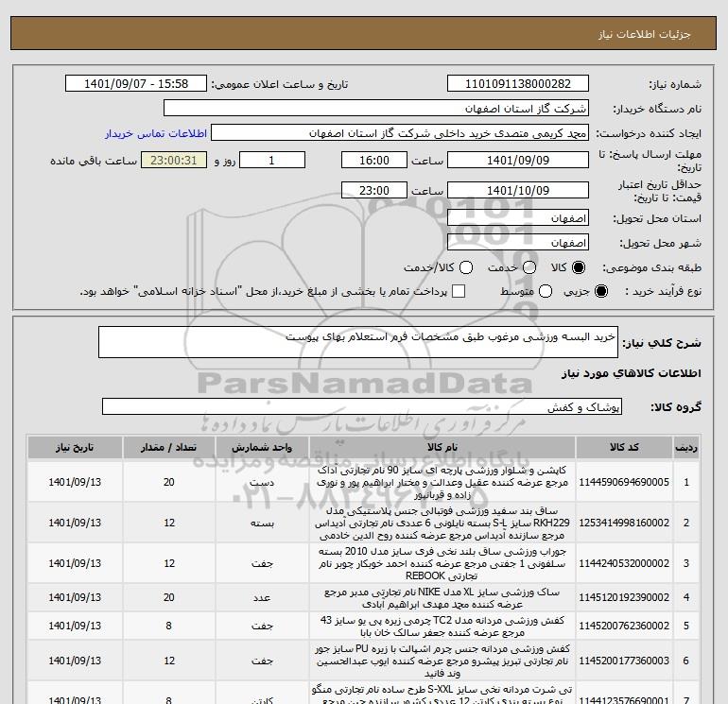Click the unit دست in row 1
728x704 pixels.
click(262, 483)
